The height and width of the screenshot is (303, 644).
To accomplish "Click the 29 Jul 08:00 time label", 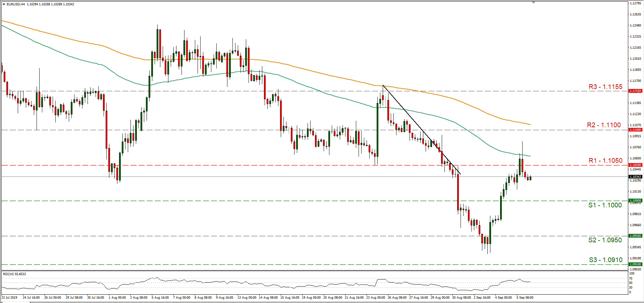I will click(x=74, y=298).
